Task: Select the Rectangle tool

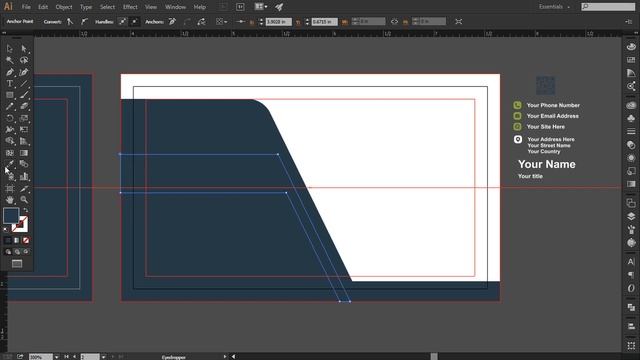Action: (x=9, y=95)
